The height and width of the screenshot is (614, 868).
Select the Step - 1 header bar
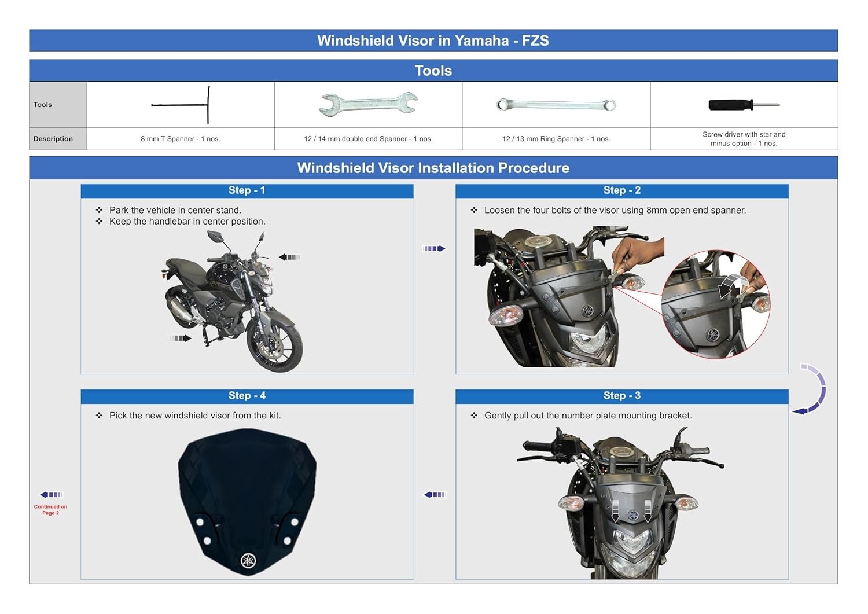click(247, 191)
